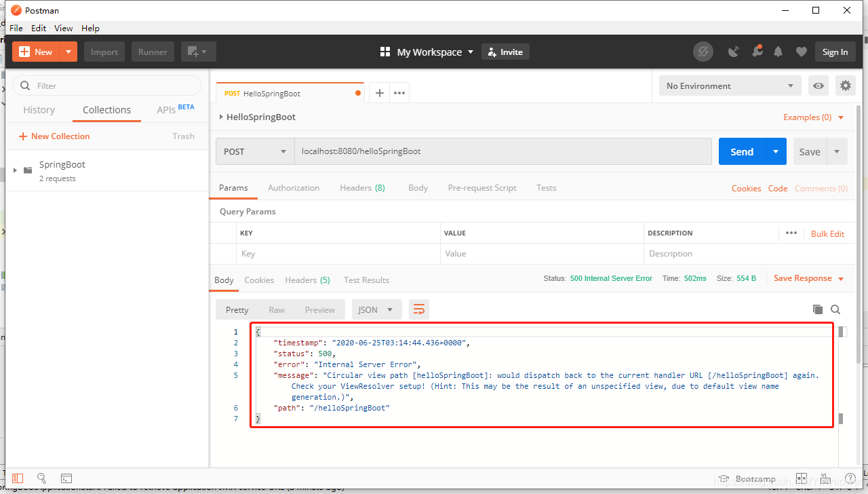868x494 pixels.
Task: Open the Save options dropdown arrow
Action: click(837, 151)
